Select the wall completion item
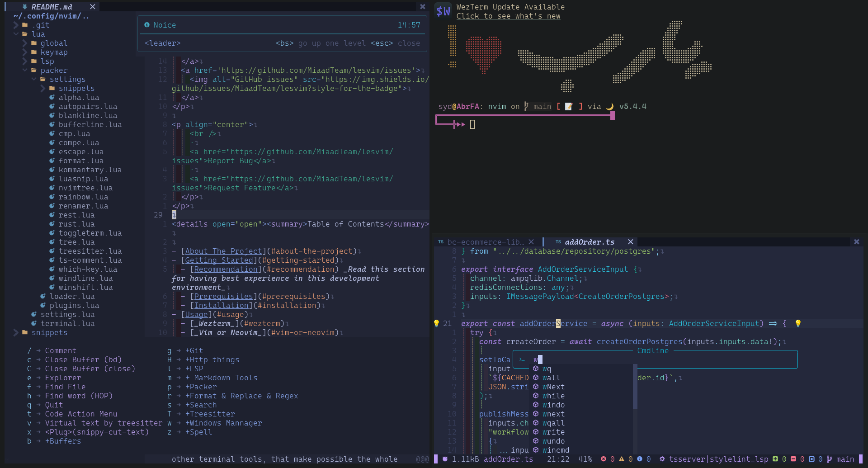Screen dimensions: 868x468 581,378
